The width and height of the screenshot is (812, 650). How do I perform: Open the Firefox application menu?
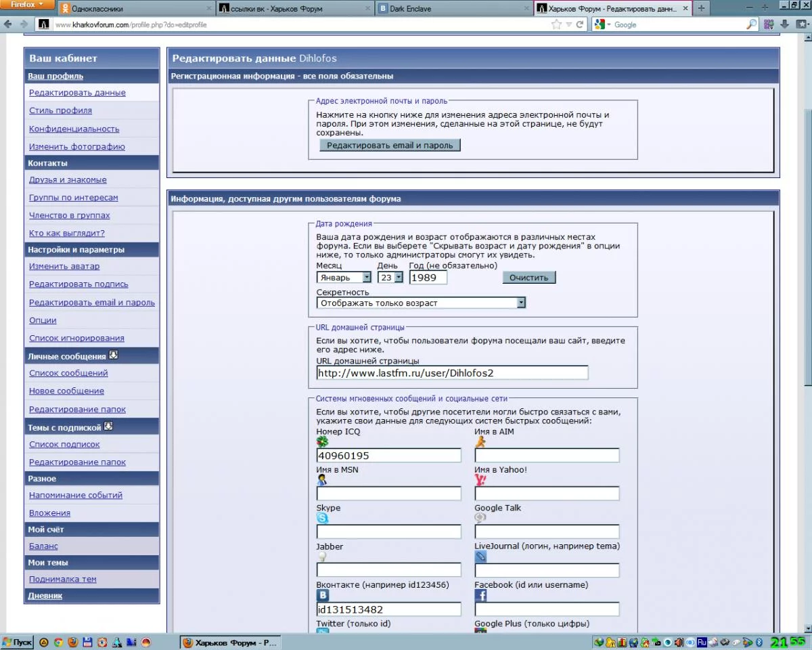coord(26,5)
